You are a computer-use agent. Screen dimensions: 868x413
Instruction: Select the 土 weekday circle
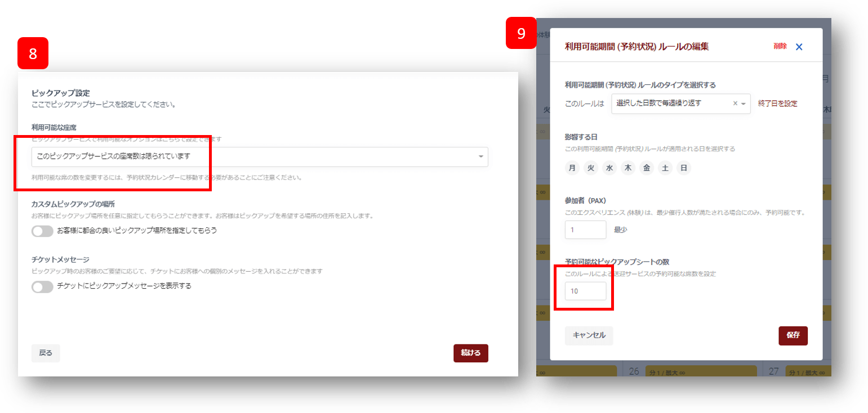pyautogui.click(x=665, y=168)
